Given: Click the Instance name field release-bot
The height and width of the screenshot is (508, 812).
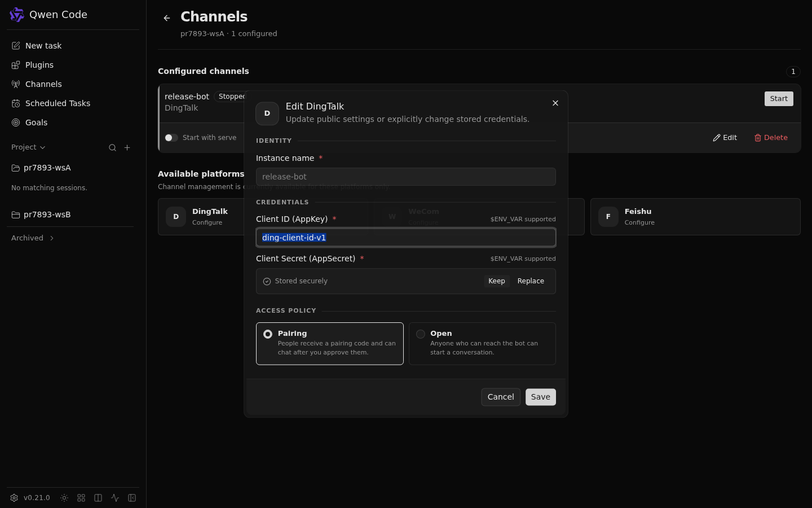Looking at the screenshot, I should (406, 177).
